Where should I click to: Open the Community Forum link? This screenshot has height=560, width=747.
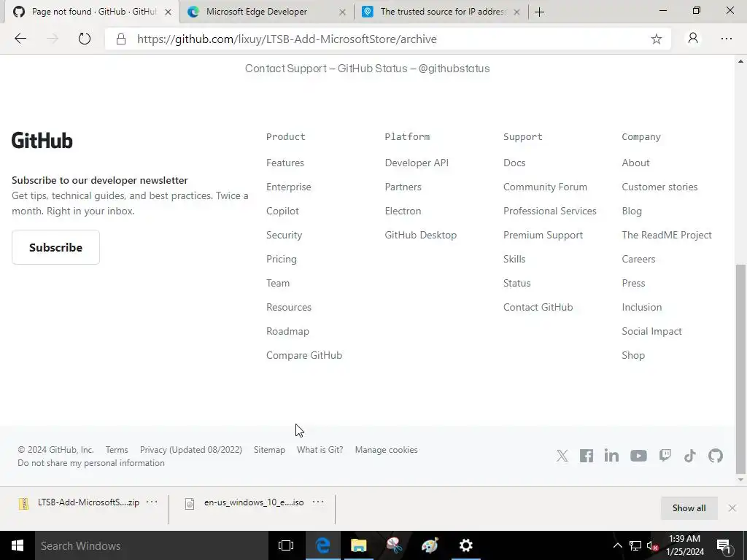click(x=545, y=187)
